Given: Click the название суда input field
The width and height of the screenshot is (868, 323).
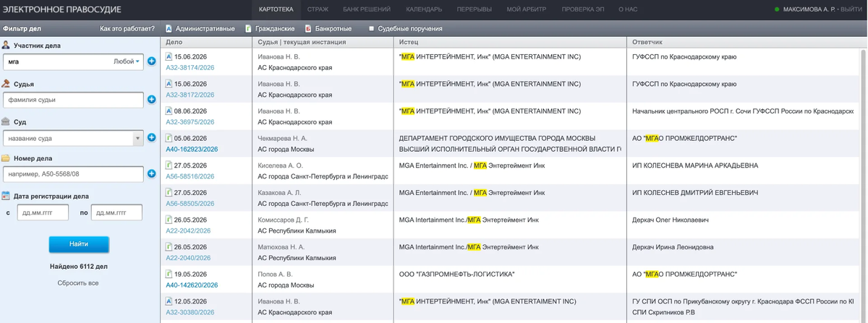Looking at the screenshot, I should (67, 137).
